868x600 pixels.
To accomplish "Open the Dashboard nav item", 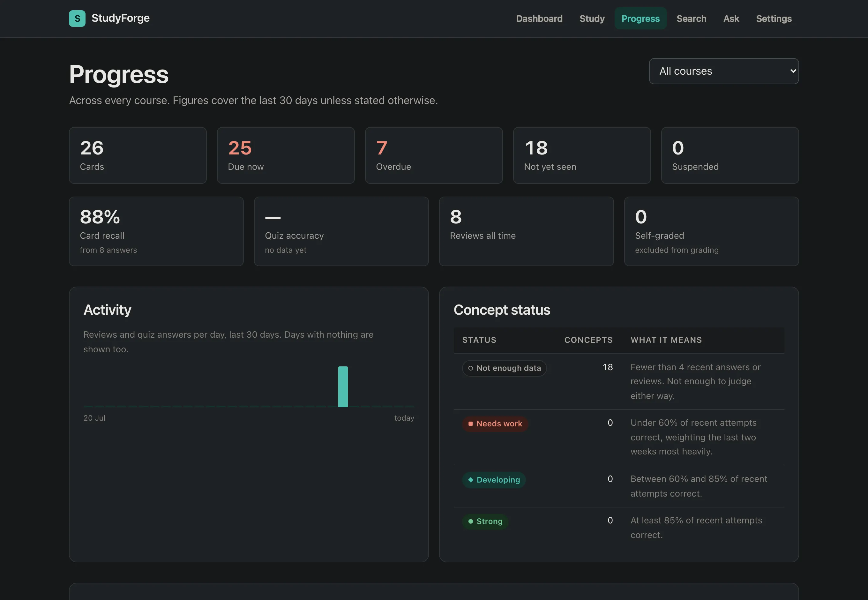I will (539, 19).
